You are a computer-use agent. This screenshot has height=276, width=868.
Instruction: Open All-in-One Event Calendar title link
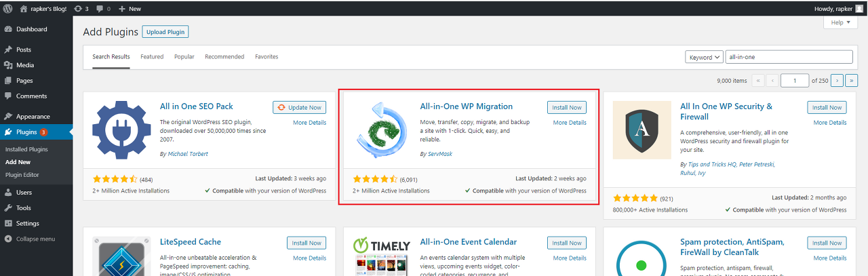(469, 242)
